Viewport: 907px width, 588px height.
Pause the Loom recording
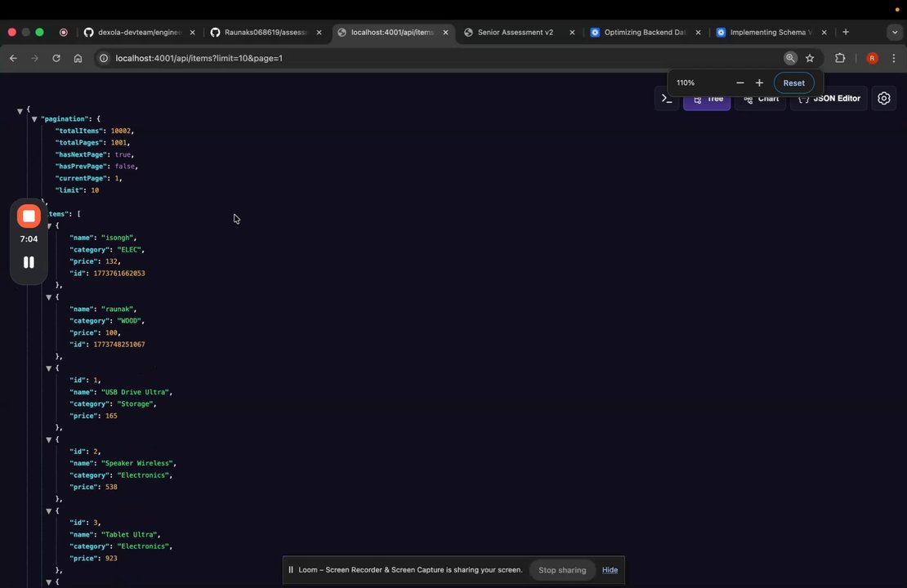point(29,262)
